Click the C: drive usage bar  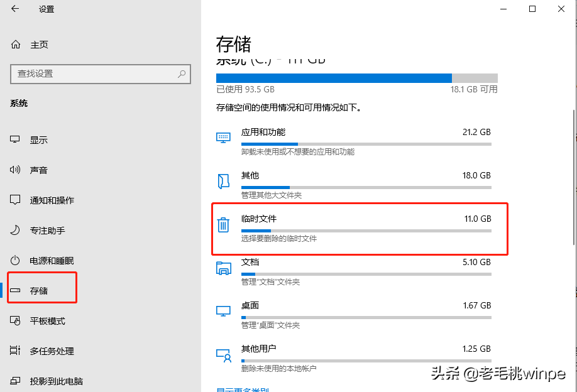click(356, 78)
